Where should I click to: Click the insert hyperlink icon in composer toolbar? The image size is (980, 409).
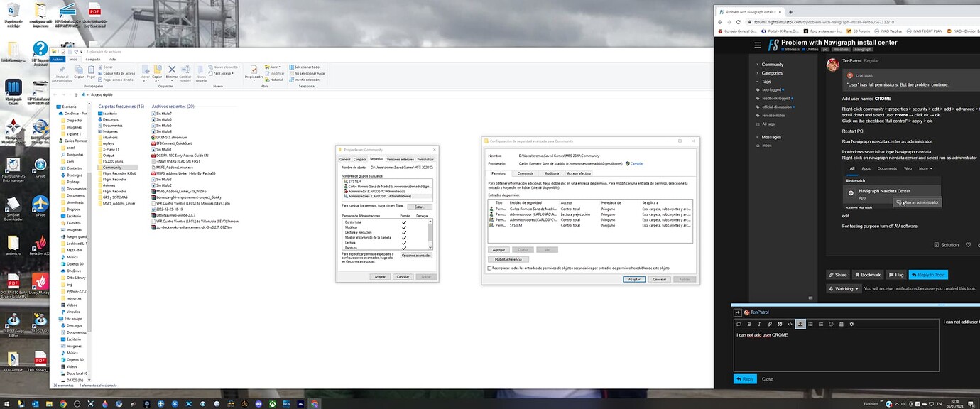coord(770,324)
